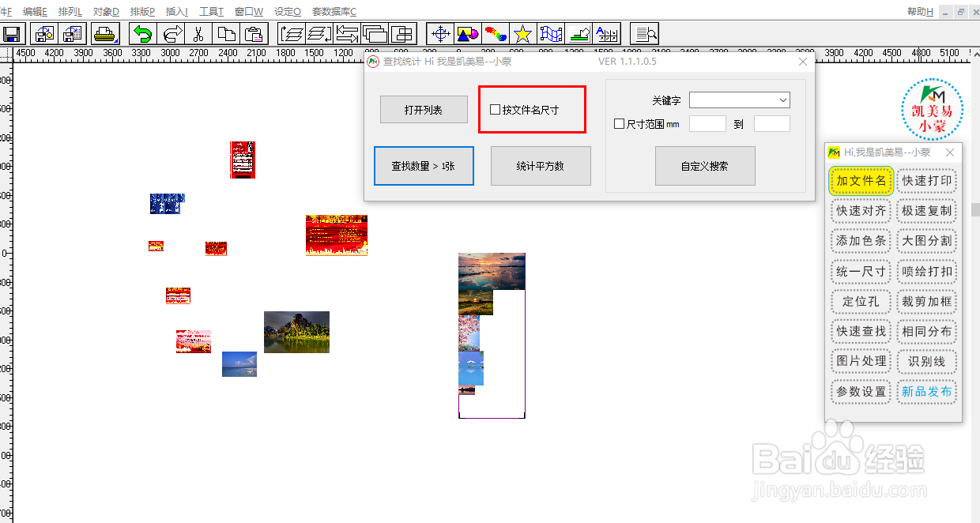The image size is (980, 523).
Task: Click the magnifier document search icon
Action: pos(645,33)
